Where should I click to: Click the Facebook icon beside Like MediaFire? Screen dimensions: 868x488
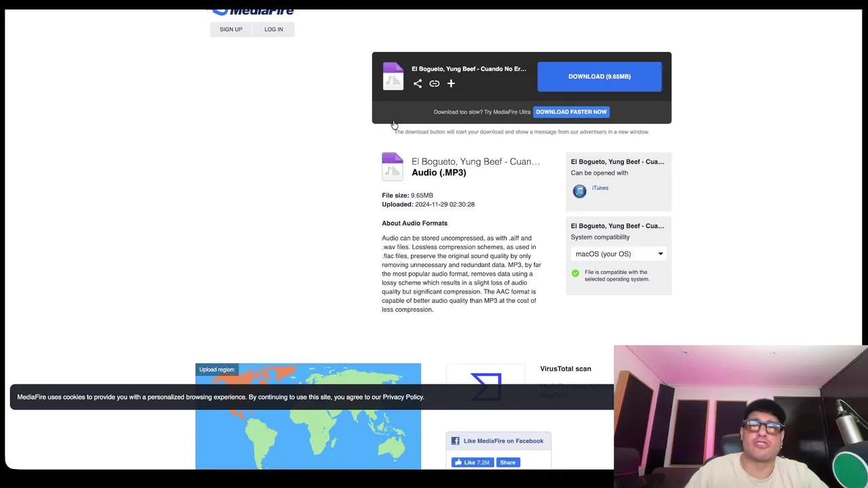456,441
